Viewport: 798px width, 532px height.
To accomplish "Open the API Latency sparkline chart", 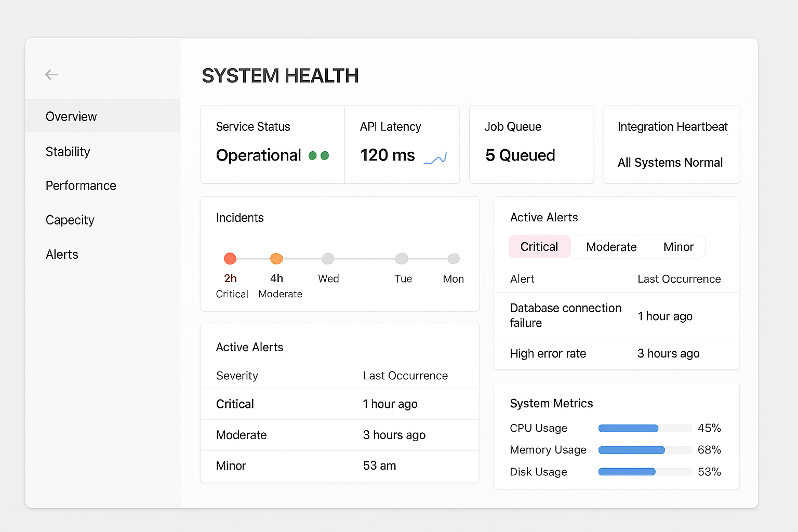I will point(435,158).
